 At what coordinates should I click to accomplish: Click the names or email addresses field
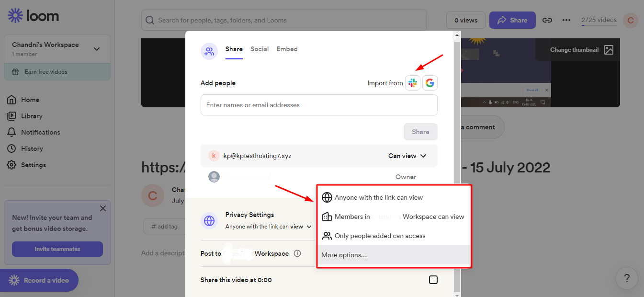[318, 105]
